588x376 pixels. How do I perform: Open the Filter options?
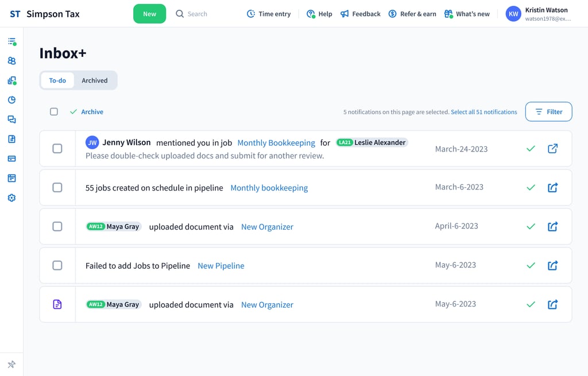point(548,112)
